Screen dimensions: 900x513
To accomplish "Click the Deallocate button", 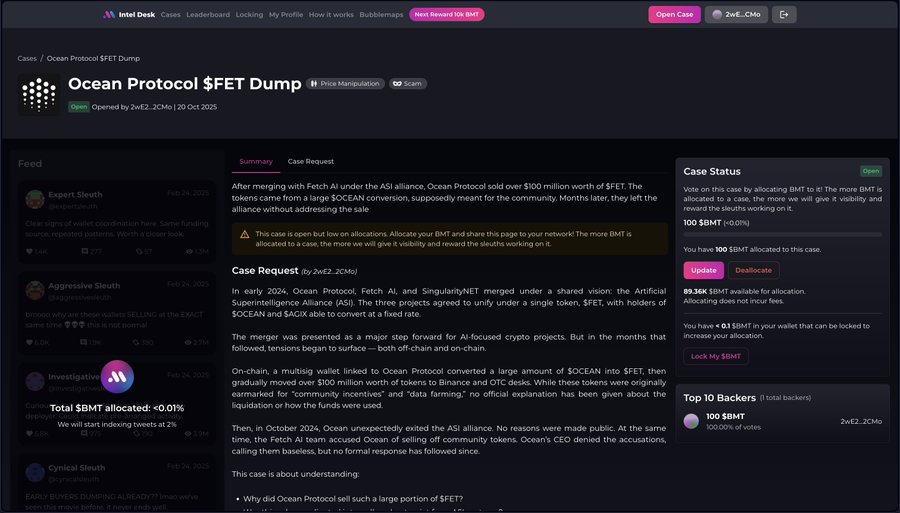I will [x=753, y=270].
